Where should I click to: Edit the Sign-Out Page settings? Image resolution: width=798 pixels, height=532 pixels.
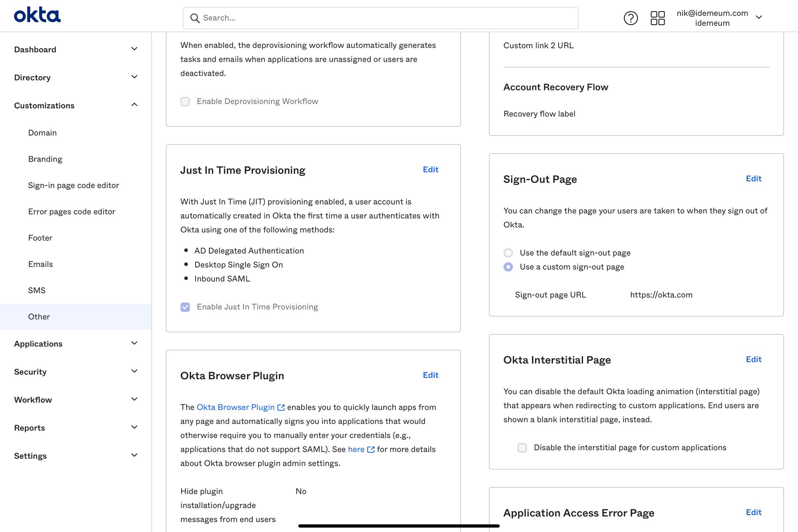tap(754, 179)
